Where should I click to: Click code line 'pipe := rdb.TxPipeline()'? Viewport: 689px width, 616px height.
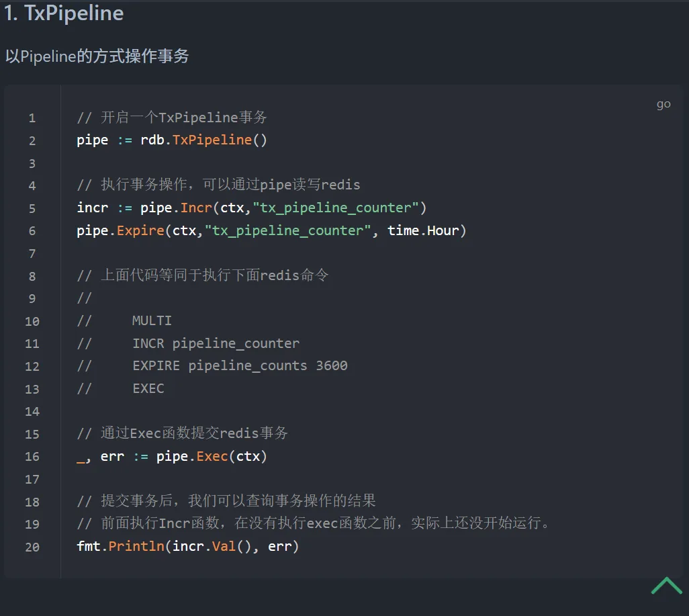(x=172, y=140)
